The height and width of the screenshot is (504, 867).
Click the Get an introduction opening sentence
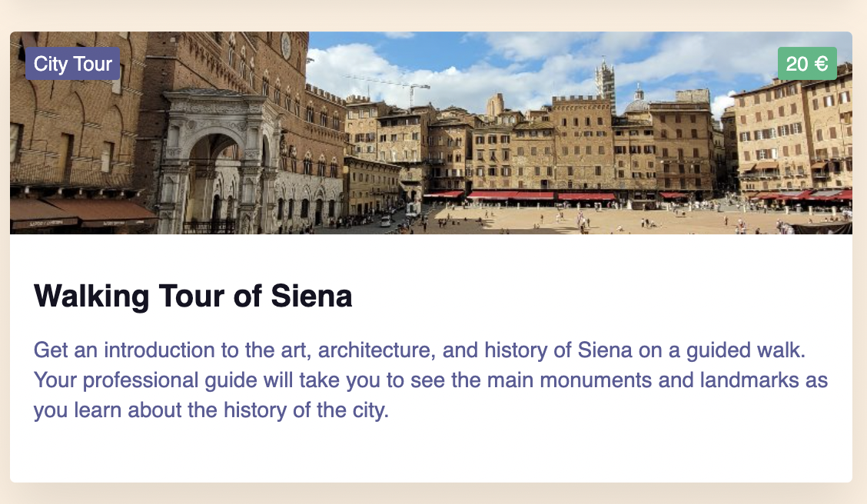pyautogui.click(x=419, y=350)
